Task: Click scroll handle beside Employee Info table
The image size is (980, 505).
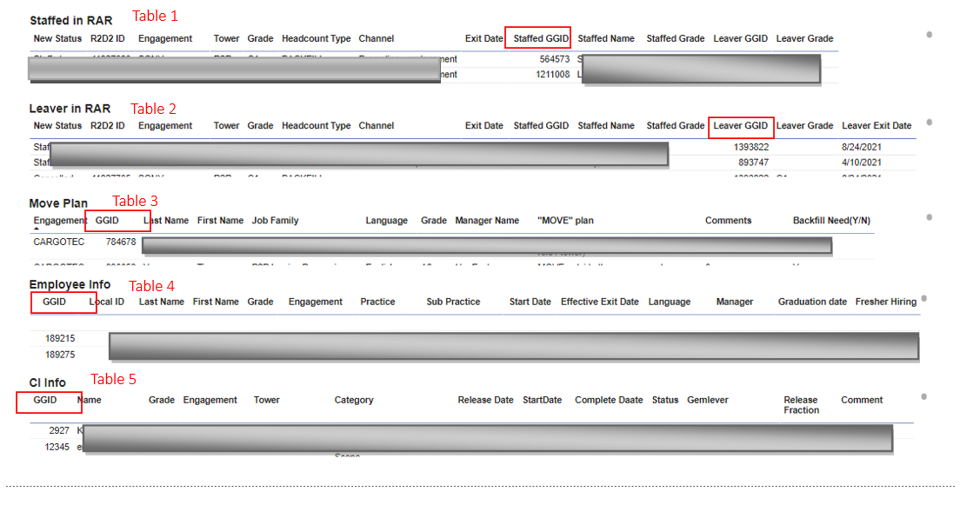Action: click(x=924, y=299)
